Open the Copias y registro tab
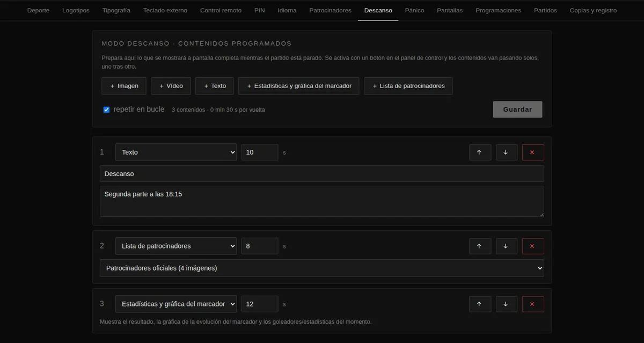The image size is (644, 343). click(x=593, y=10)
